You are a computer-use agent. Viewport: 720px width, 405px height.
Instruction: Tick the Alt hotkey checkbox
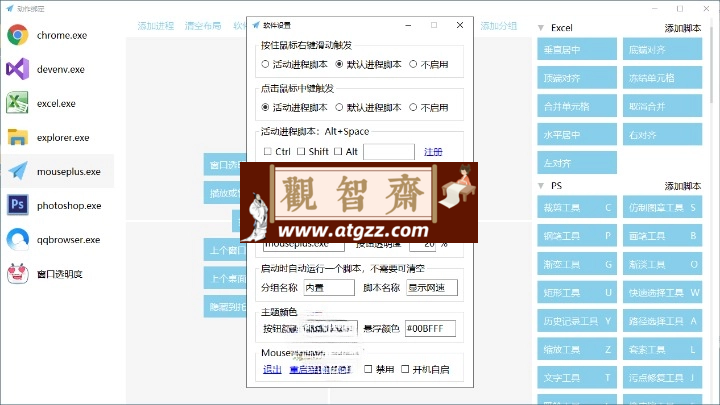pos(338,152)
